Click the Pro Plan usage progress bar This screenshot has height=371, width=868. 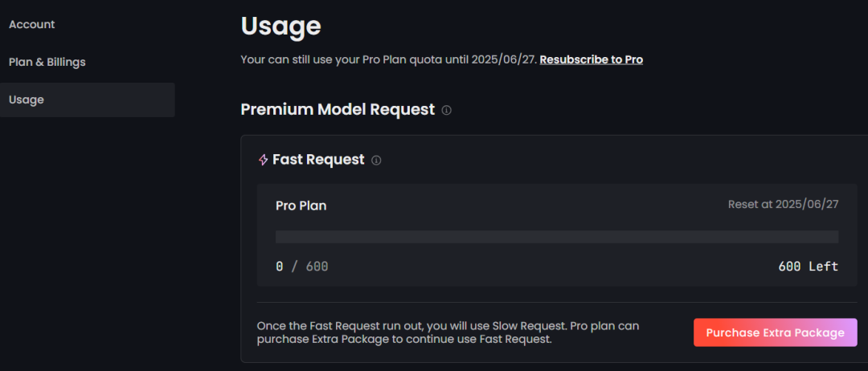point(556,237)
